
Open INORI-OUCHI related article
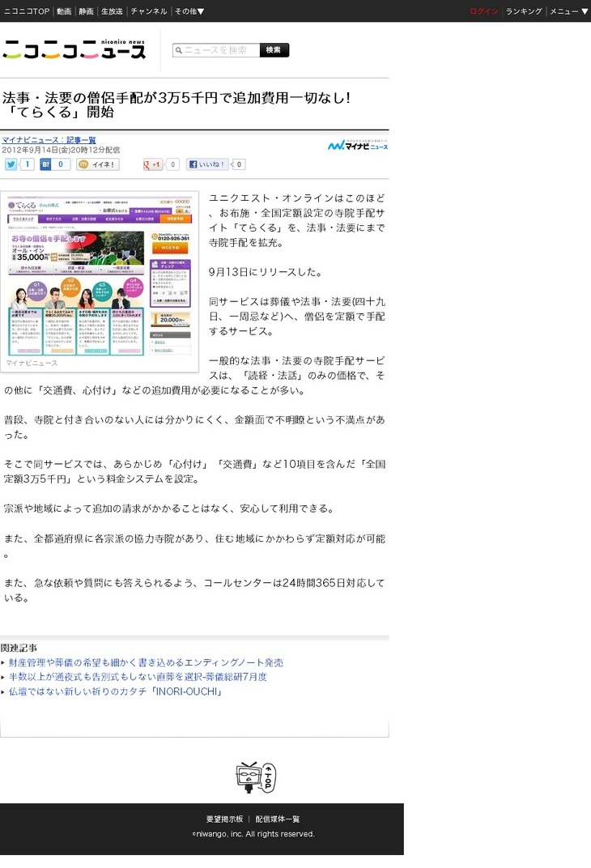115,692
